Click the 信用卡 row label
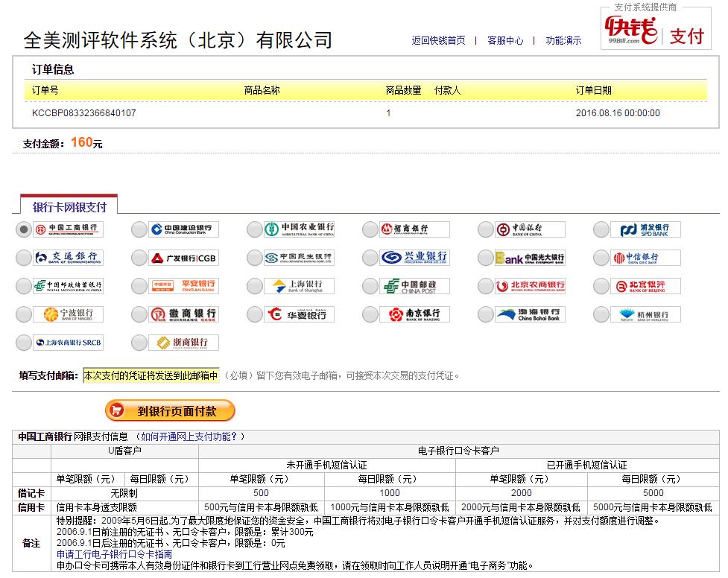The image size is (728, 578). (x=31, y=507)
